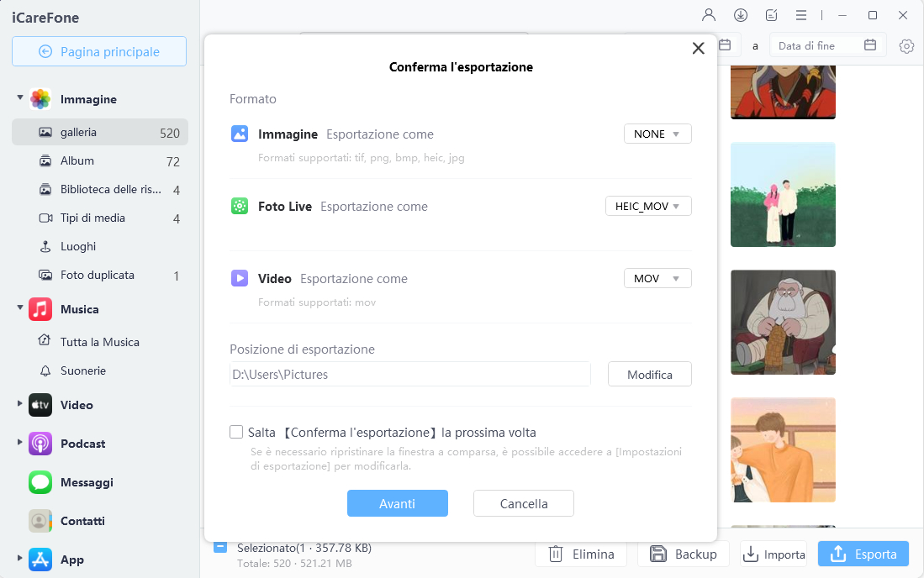Click the calendar icon in Data di fine
The height and width of the screenshot is (578, 924).
pos(870,45)
